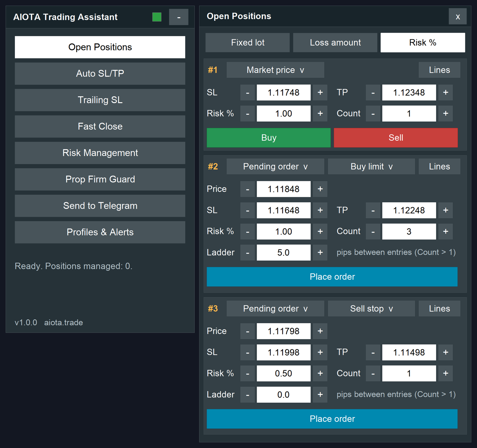Screen dimensions: 477x448
Task: Increase Count in order #2
Action: click(446, 231)
